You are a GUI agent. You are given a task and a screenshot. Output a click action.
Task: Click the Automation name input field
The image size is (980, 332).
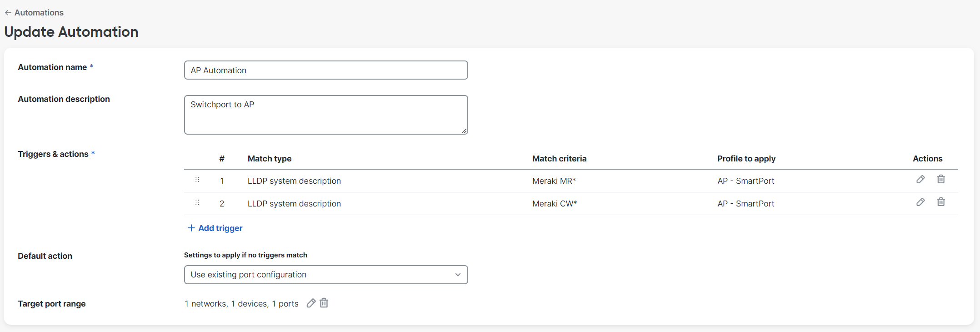(x=325, y=70)
